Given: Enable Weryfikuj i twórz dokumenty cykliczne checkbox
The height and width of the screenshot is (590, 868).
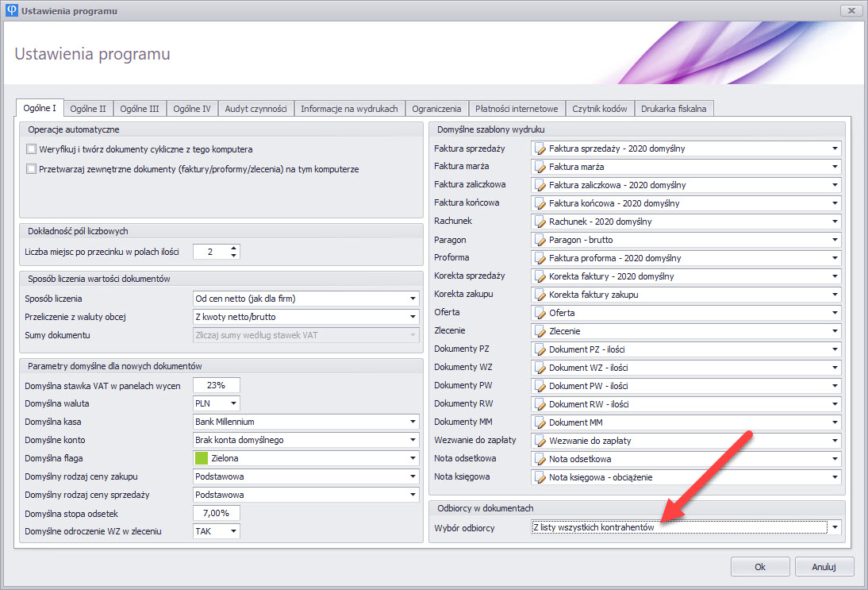Looking at the screenshot, I should tap(32, 149).
